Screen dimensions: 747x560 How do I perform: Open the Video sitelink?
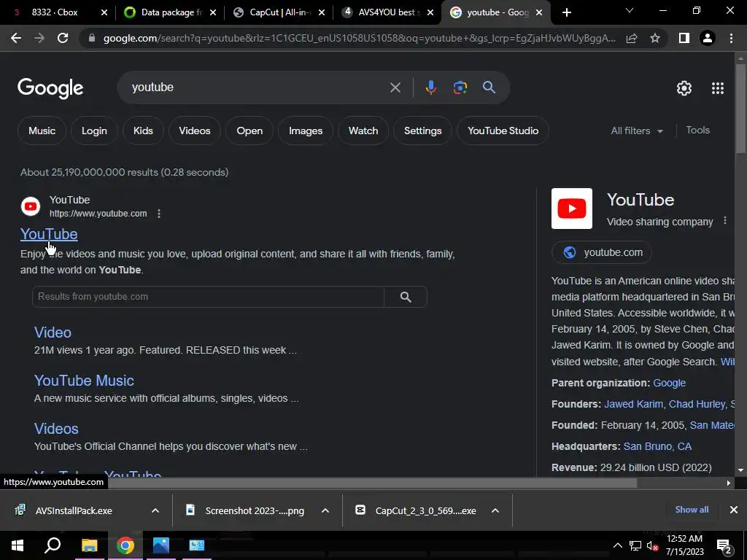[53, 332]
